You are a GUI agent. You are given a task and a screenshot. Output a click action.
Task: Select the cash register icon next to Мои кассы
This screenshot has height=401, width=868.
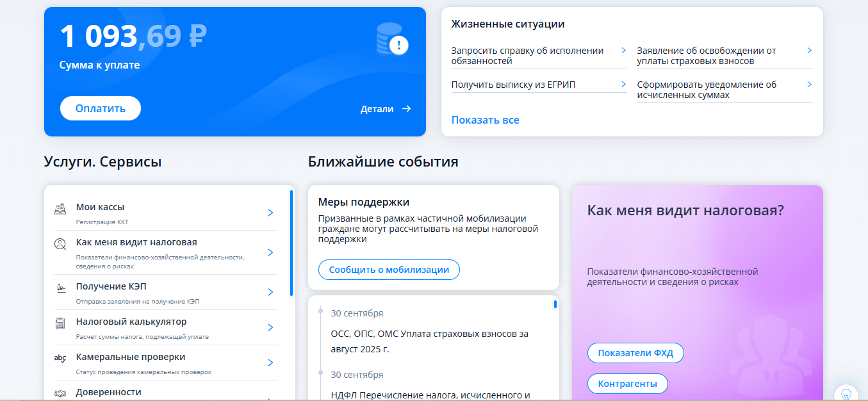click(x=60, y=209)
